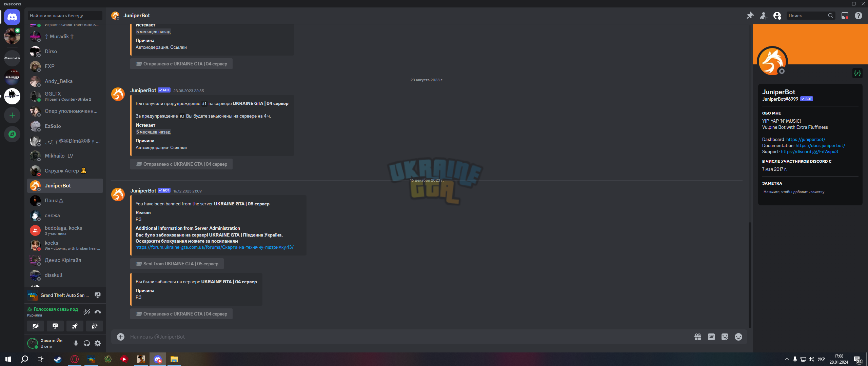The image size is (868, 366).
Task: Open File Explorer from the taskbar
Action: (174, 359)
